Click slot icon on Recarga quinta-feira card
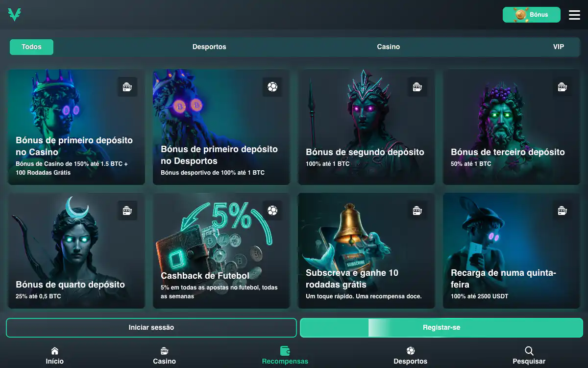Image resolution: width=588 pixels, height=368 pixels. pos(563,210)
